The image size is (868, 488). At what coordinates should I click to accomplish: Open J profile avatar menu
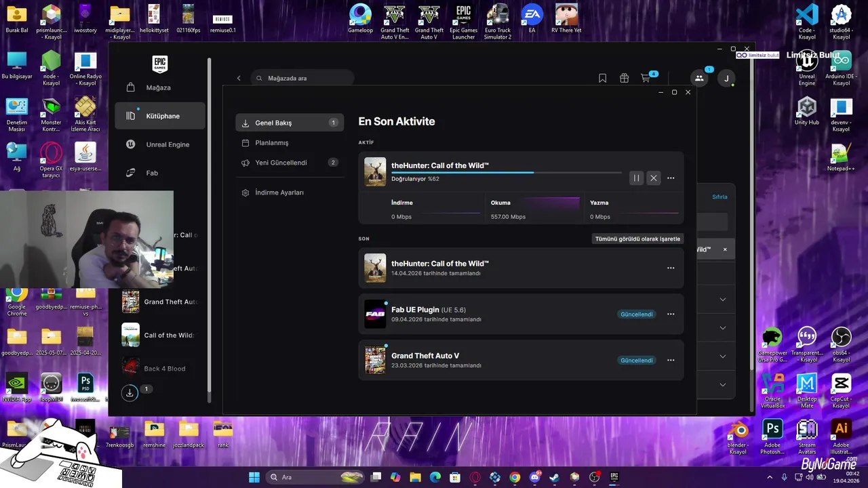(726, 78)
